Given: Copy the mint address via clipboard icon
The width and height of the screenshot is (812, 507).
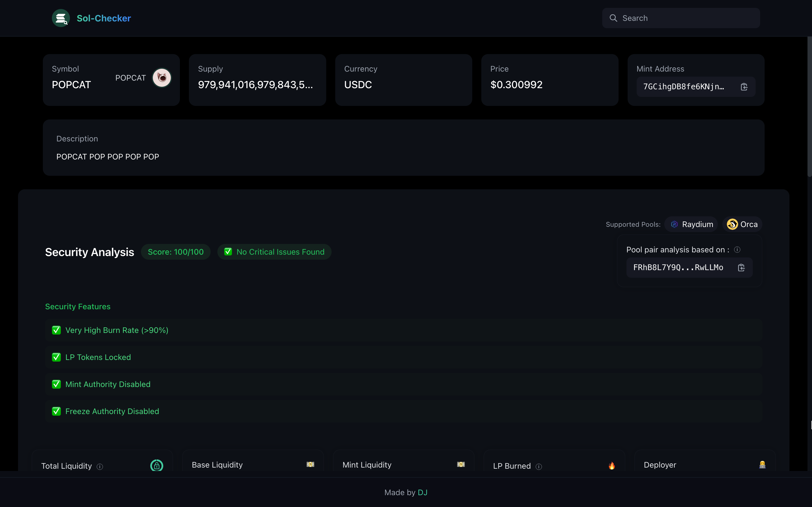Looking at the screenshot, I should (744, 87).
